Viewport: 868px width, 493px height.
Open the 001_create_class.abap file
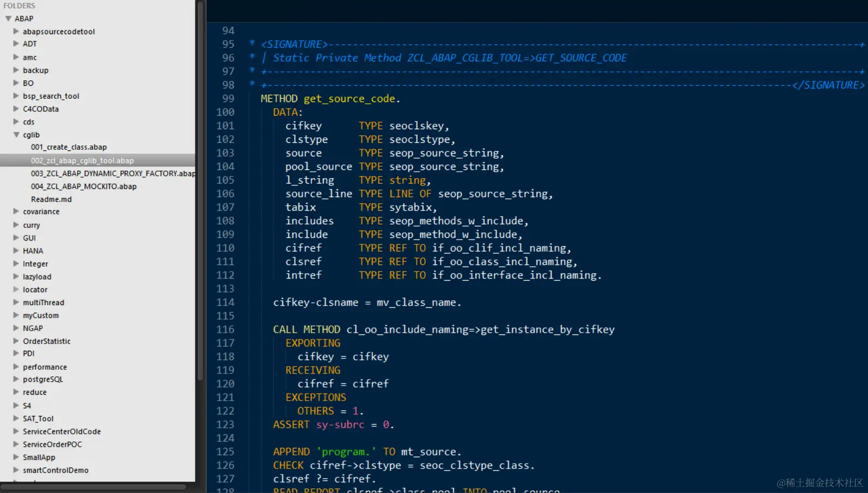(69, 147)
